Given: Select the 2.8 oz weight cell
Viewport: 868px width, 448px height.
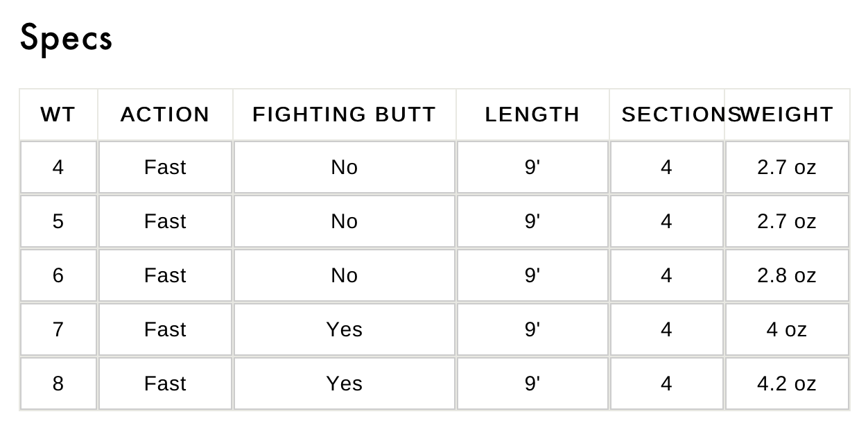Looking at the screenshot, I should pos(787,275).
